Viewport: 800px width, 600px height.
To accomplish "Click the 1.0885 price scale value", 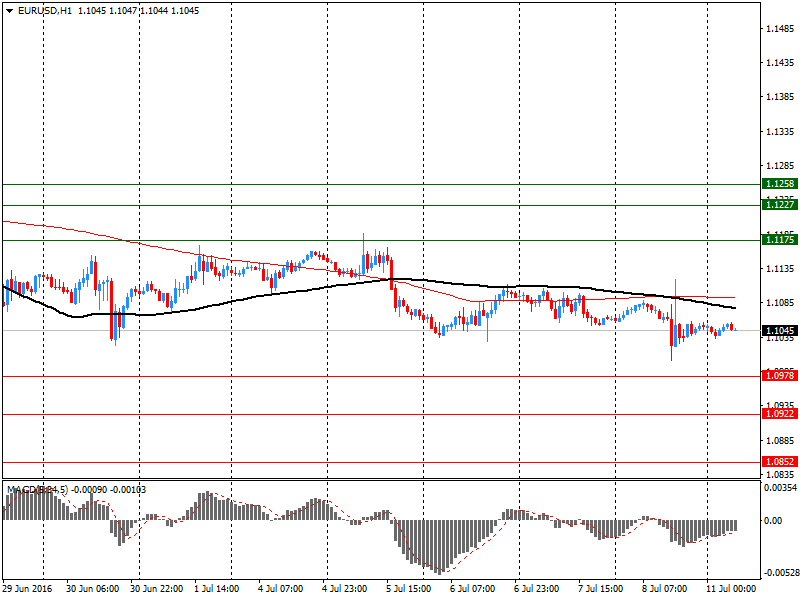I will click(x=780, y=440).
